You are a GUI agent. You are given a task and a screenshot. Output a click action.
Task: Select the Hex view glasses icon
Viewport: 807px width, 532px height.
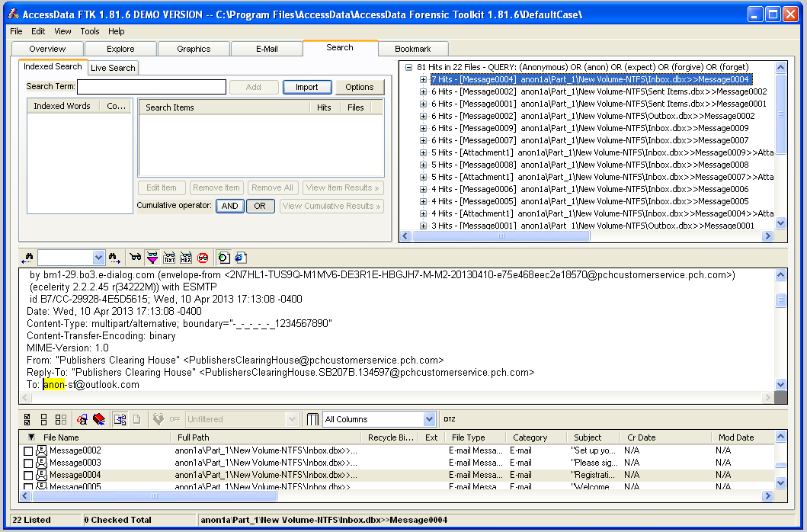coord(186,258)
